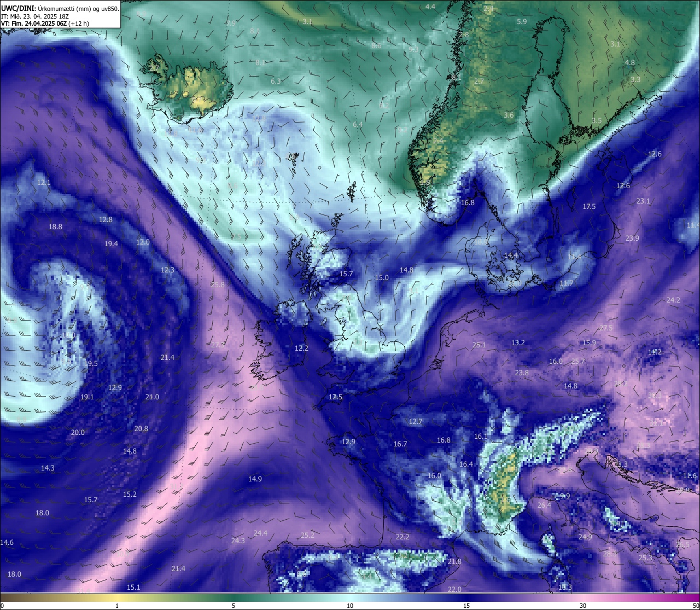The width and height of the screenshot is (700, 610).
Task: Click the map value 14.6
Action: tap(7, 542)
